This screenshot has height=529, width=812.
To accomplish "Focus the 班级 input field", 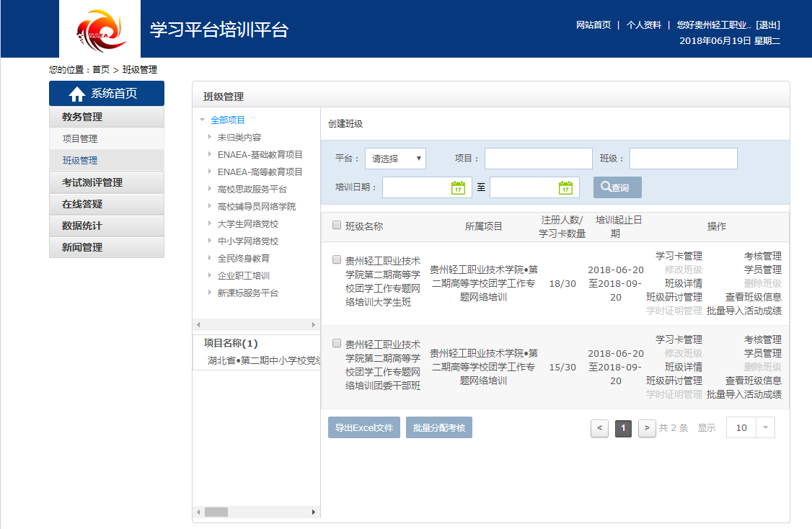I will point(684,159).
